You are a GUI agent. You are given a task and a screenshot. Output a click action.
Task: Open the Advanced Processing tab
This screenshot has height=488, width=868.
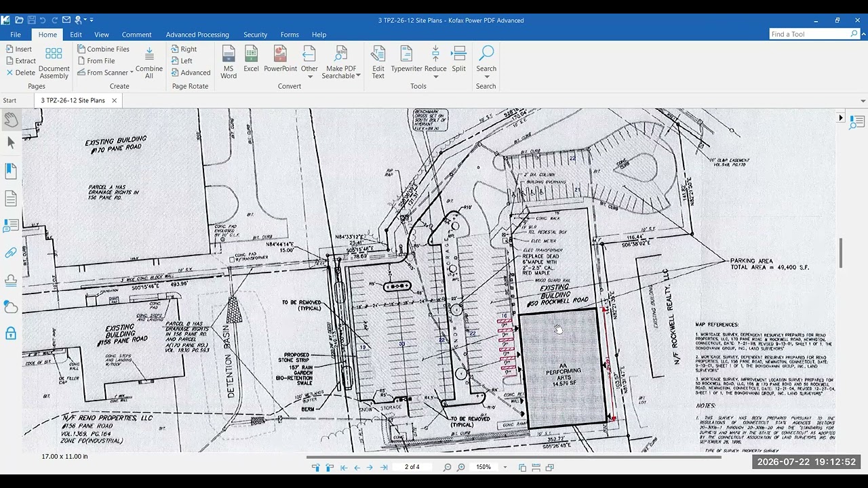[197, 35]
